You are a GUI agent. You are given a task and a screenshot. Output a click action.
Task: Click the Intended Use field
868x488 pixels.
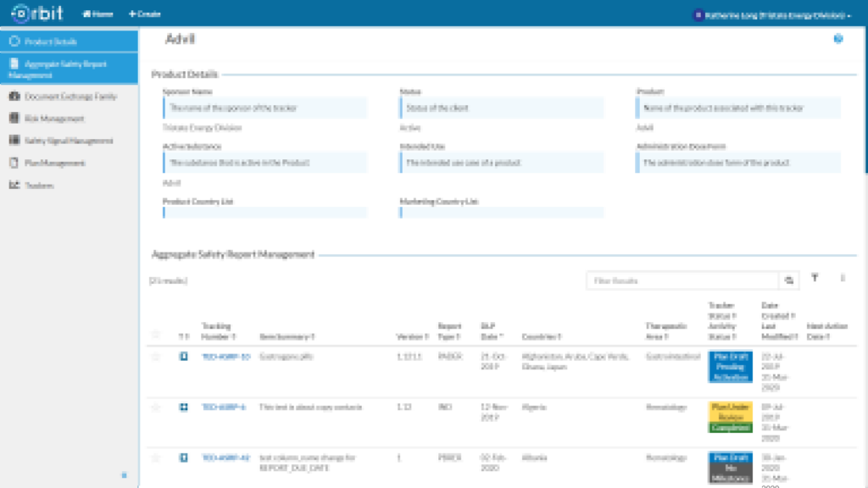tap(502, 163)
